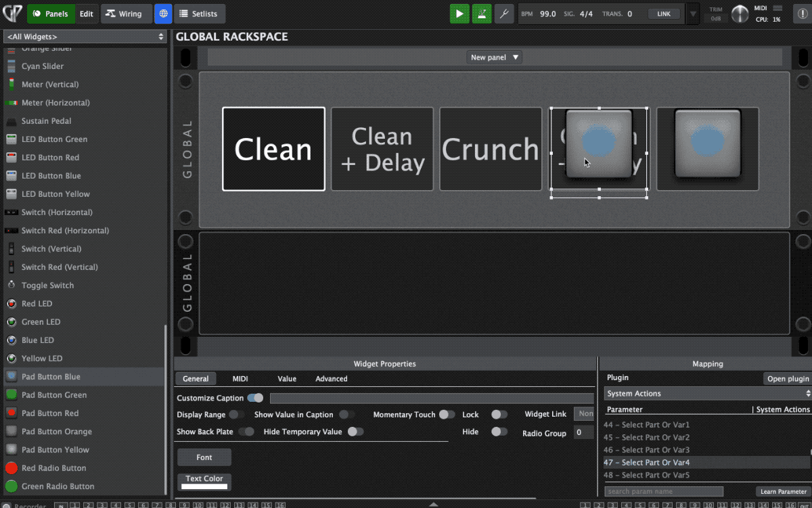This screenshot has height=508, width=812.
Task: Open the Advanced properties tab
Action: coord(331,379)
